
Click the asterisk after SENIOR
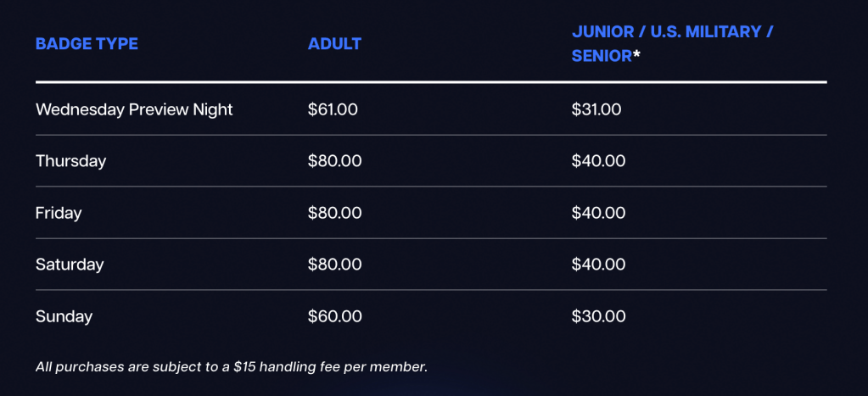pos(636,55)
